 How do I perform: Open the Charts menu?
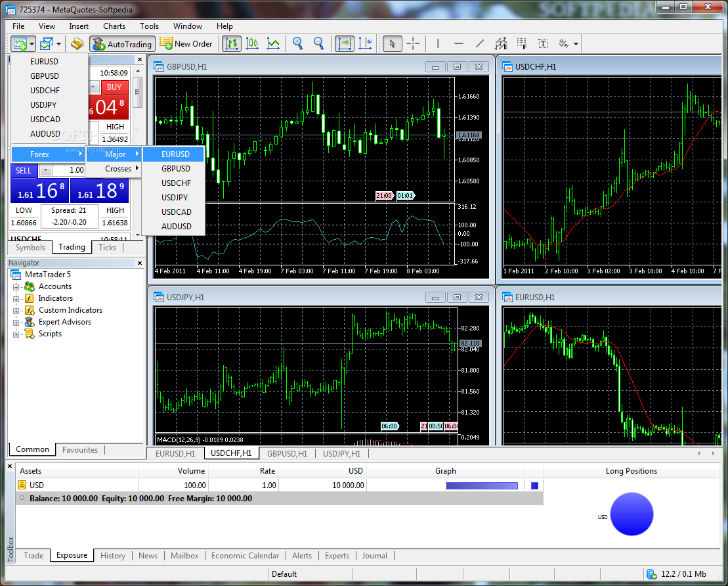coord(114,26)
